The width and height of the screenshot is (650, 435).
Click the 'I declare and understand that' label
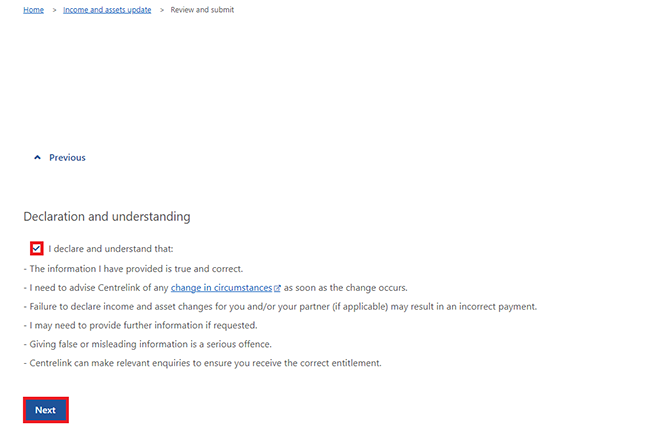tap(111, 249)
